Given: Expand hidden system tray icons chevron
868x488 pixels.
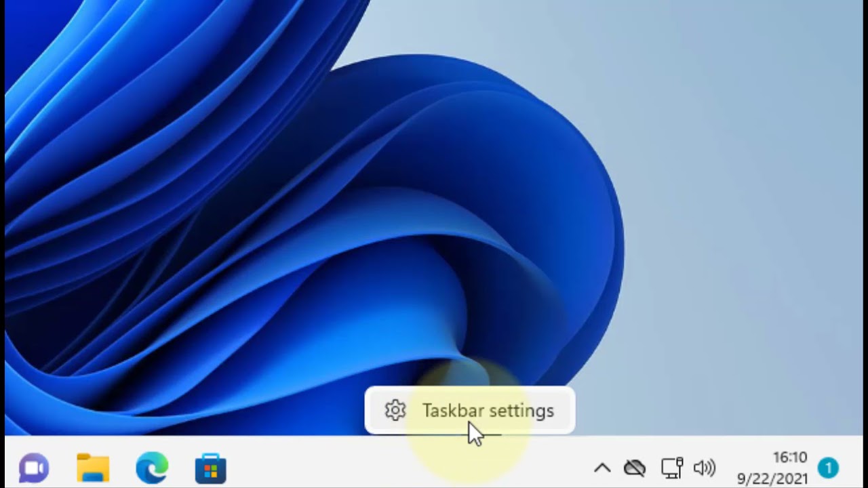Looking at the screenshot, I should [602, 468].
